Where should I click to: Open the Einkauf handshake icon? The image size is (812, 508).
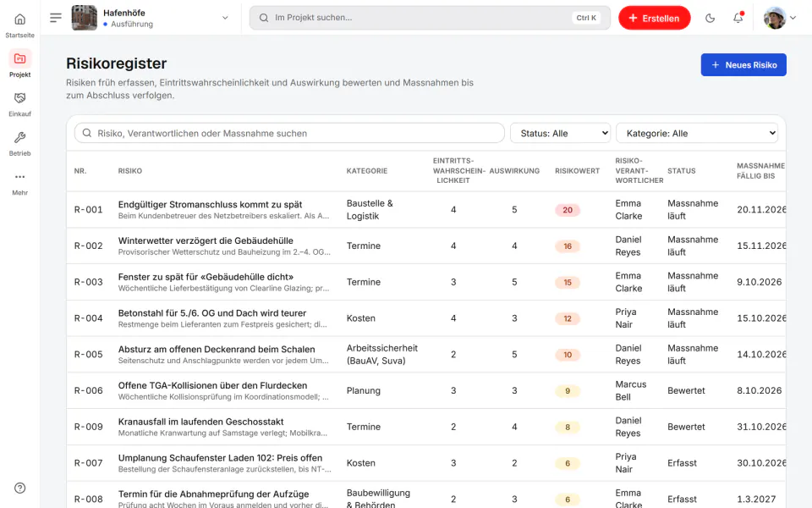tap(19, 98)
